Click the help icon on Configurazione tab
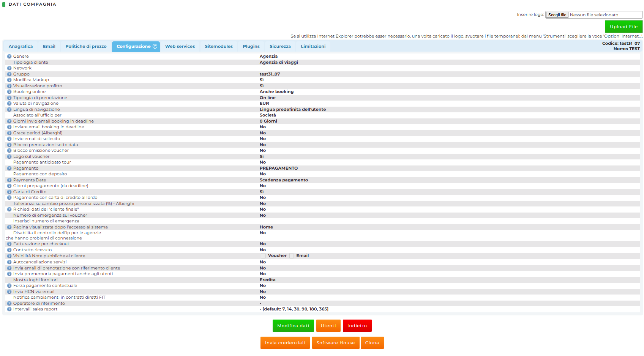Image resolution: width=644 pixels, height=356 pixels. pos(155,47)
